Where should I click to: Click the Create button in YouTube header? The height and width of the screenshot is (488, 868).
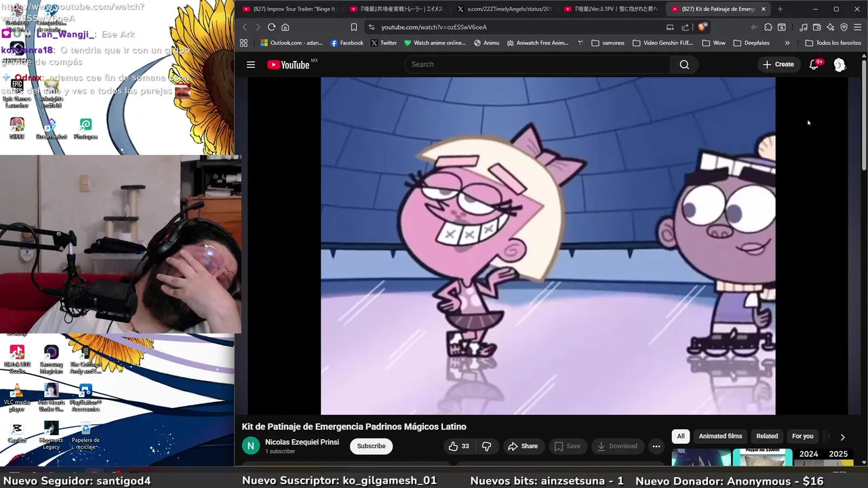778,64
